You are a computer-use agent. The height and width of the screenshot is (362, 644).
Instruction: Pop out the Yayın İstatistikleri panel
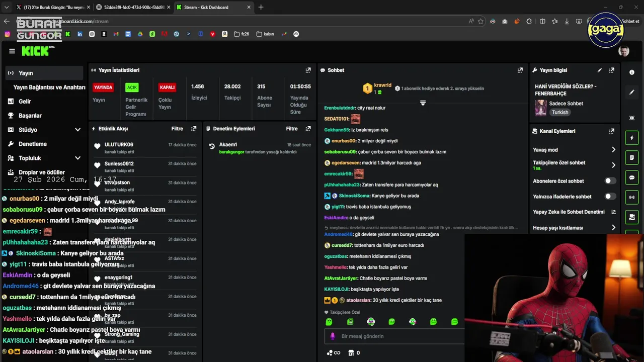[308, 70]
